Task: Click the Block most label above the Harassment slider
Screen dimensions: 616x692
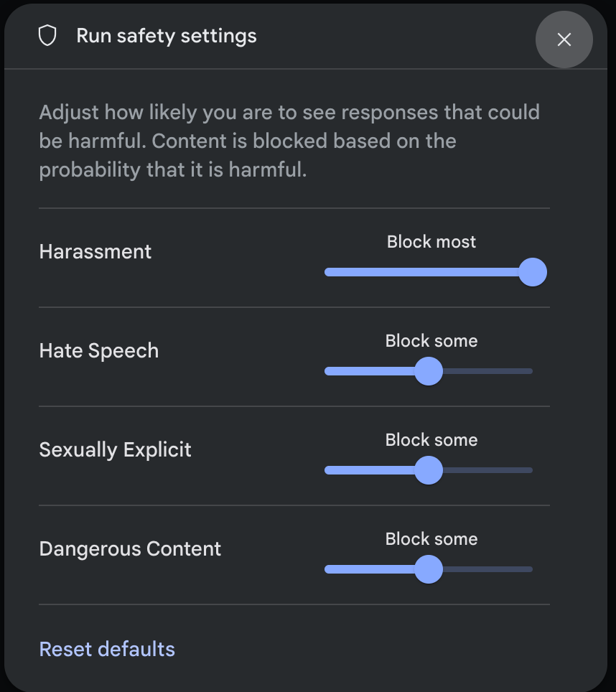Action: point(431,242)
